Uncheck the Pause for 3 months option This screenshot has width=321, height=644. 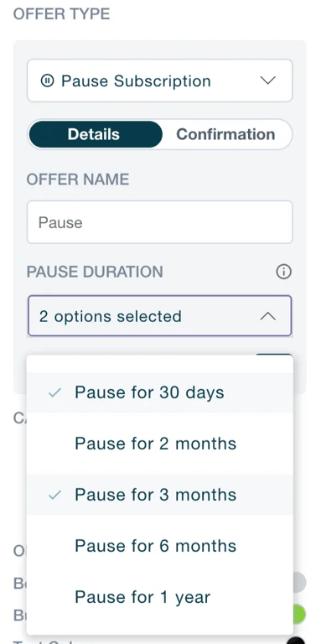[x=160, y=495]
